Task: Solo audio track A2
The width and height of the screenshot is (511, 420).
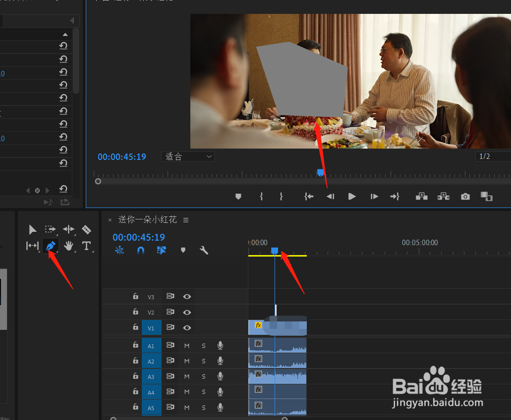Action: coord(204,361)
